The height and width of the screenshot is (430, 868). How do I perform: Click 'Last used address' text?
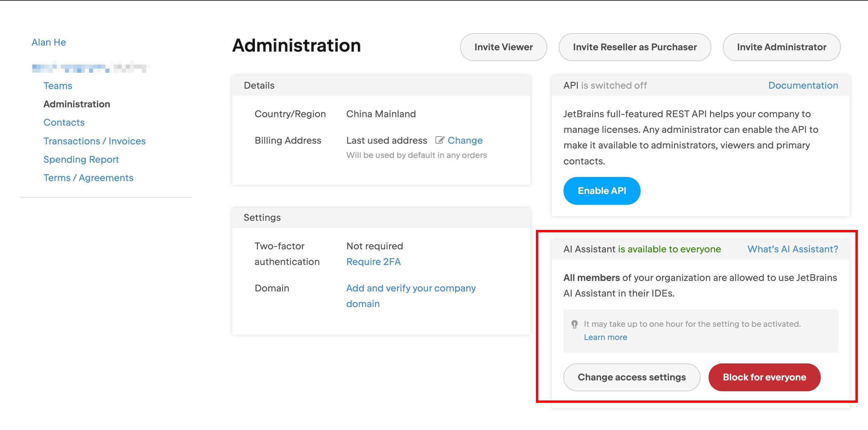click(386, 140)
